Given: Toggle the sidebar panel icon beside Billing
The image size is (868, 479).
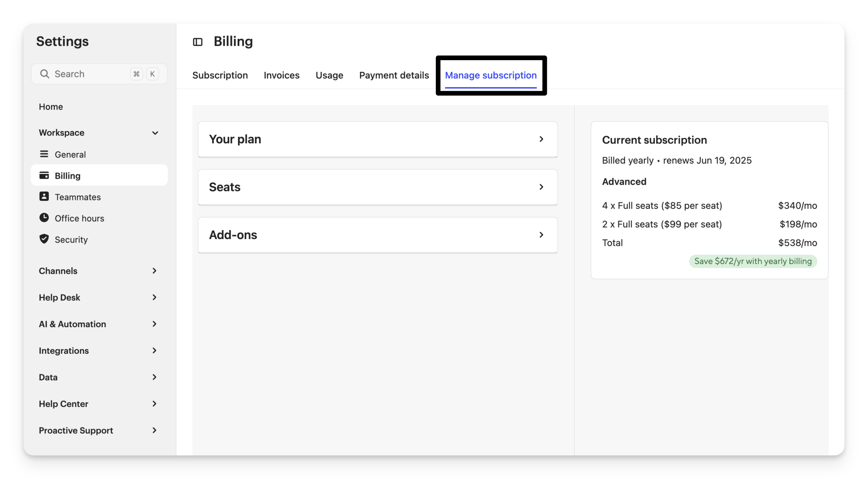Looking at the screenshot, I should tap(197, 42).
